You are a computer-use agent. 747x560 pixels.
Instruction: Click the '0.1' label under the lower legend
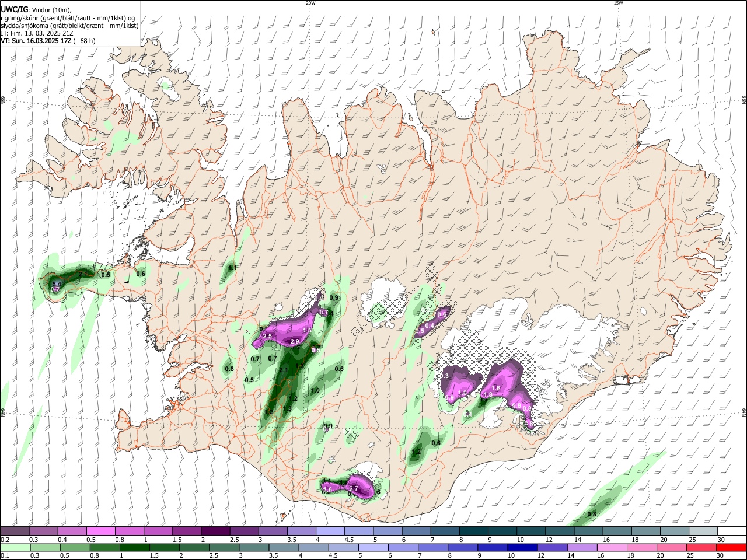4,555
